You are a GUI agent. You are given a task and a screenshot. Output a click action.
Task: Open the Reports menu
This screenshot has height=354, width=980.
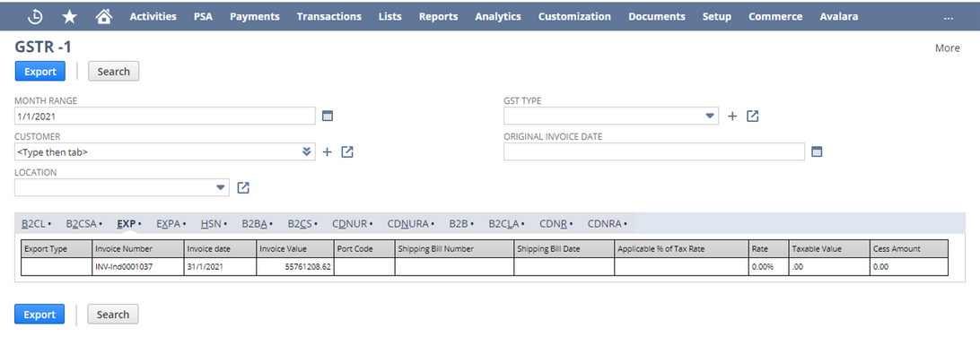click(x=438, y=17)
